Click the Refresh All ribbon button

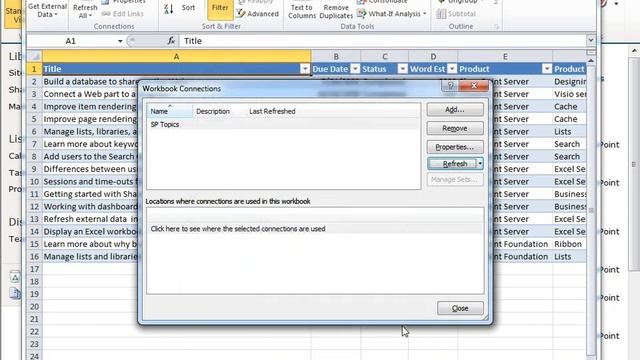[x=85, y=10]
